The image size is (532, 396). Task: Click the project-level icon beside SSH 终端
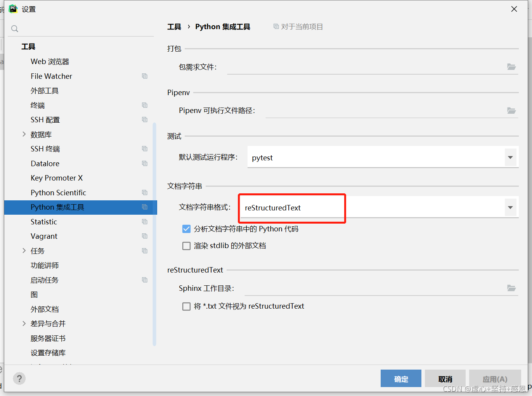[145, 149]
